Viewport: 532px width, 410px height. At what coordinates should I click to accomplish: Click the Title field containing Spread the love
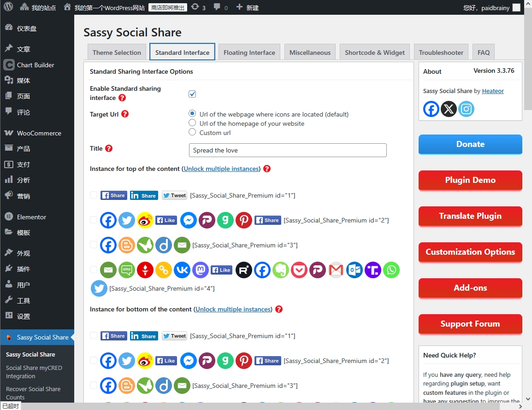point(288,150)
